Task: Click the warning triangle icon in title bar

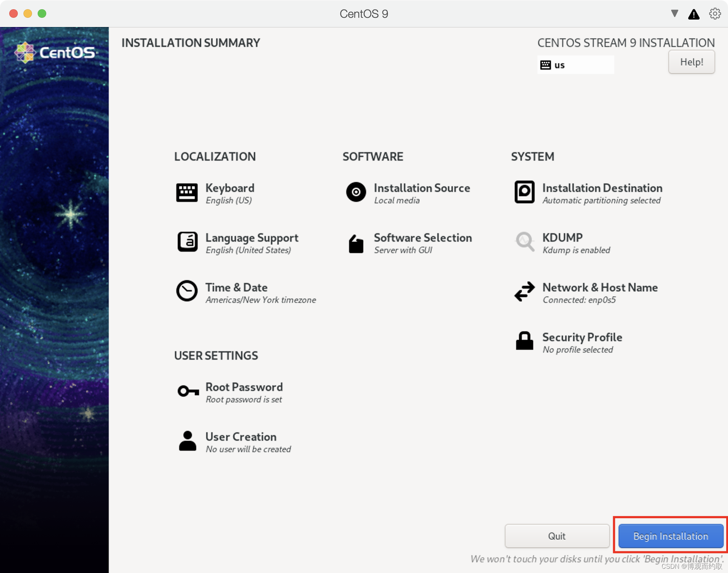Action: pos(694,14)
